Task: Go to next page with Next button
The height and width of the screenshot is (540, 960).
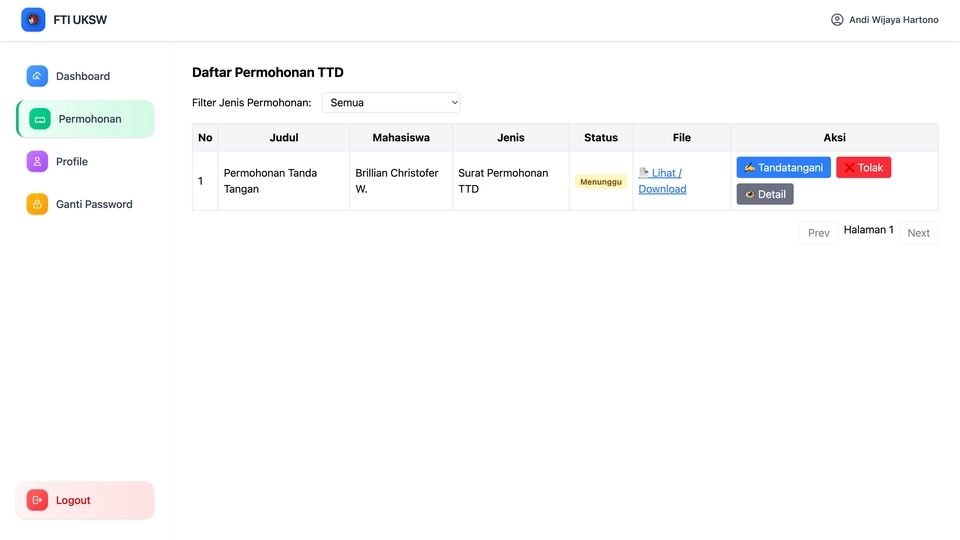Action: (x=918, y=233)
